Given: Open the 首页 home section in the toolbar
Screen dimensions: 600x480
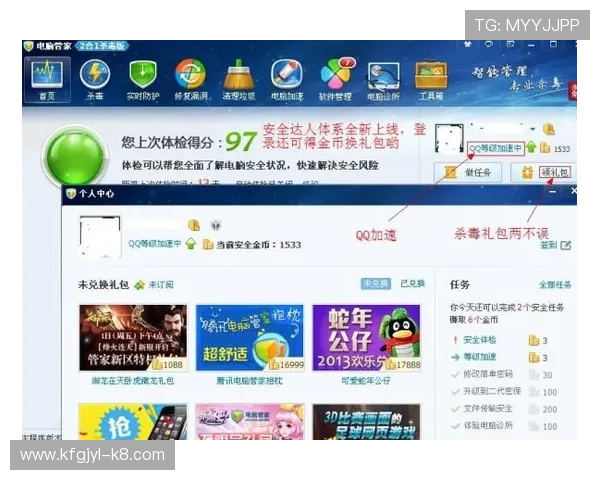Looking at the screenshot, I should (47, 80).
